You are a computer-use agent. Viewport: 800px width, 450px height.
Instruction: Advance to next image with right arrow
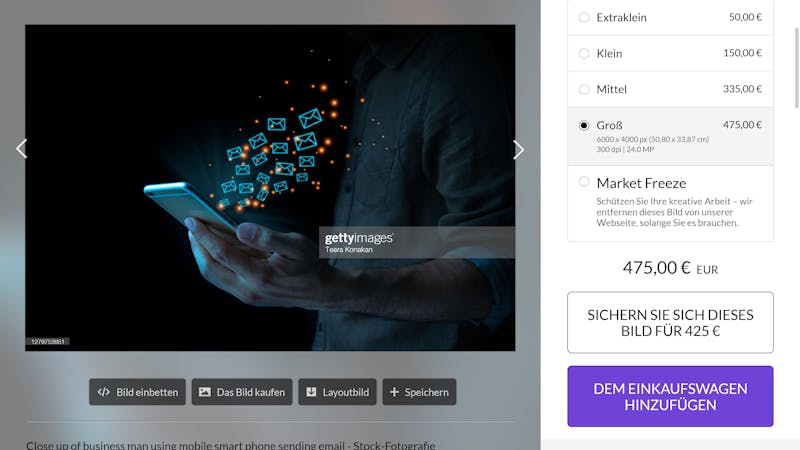point(518,149)
